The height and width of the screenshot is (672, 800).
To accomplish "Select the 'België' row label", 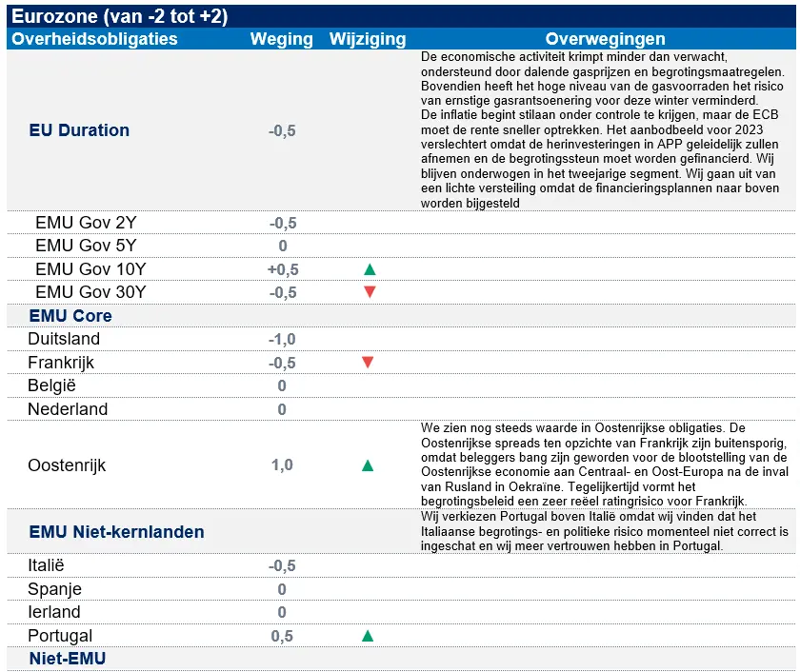I will click(x=52, y=385).
